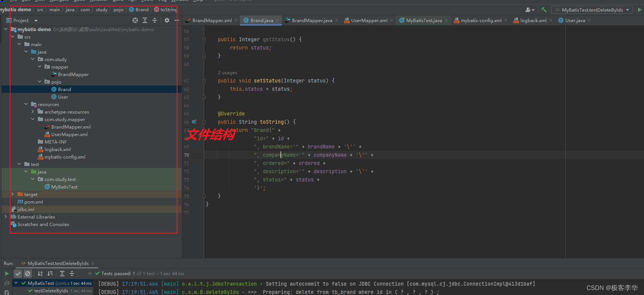This screenshot has height=295, width=644.
Task: Close the BrandMapper.xml tab
Action: point(236,20)
